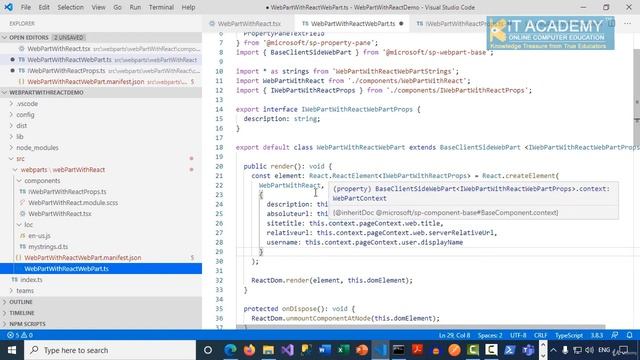Open the Go menu

(x=118, y=7)
